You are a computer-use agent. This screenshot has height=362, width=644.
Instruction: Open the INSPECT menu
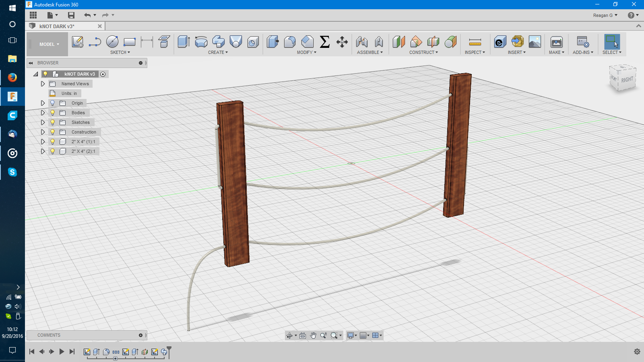tap(475, 52)
